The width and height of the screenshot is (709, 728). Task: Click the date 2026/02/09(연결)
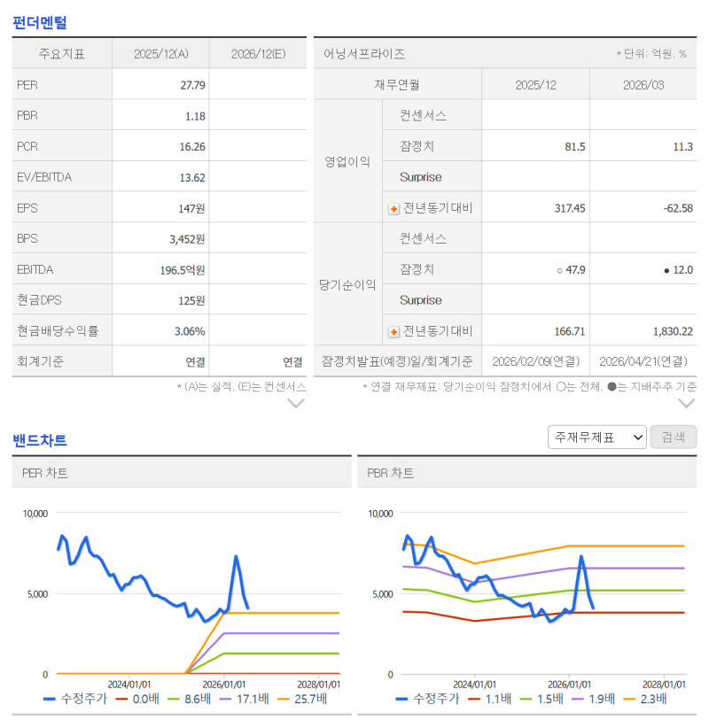[535, 361]
